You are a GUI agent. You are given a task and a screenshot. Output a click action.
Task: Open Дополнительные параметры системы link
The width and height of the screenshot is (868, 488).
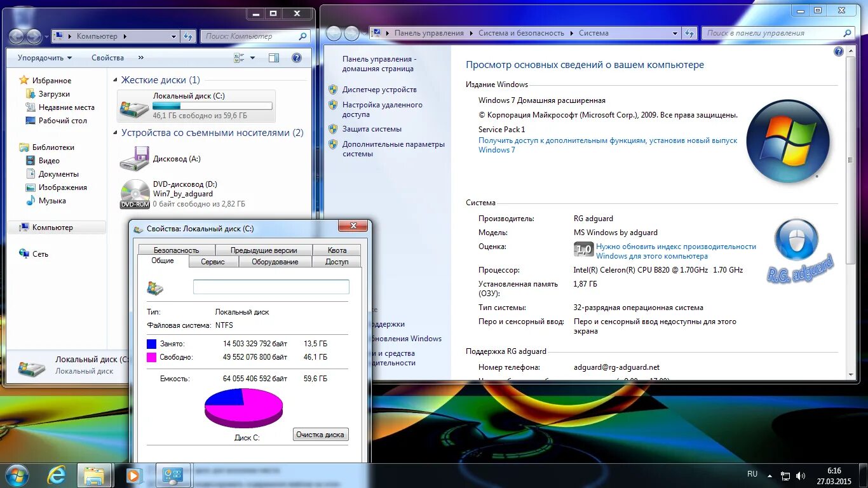pyautogui.click(x=393, y=149)
